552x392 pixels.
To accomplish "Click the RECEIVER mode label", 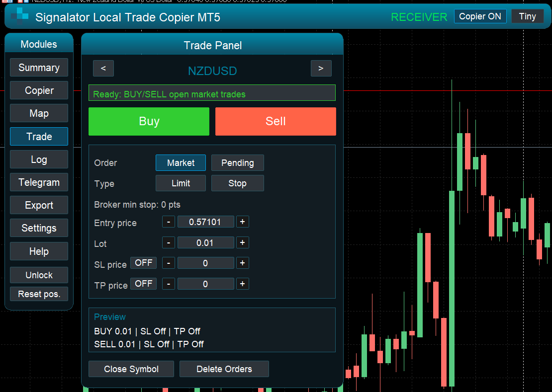I will [x=419, y=17].
